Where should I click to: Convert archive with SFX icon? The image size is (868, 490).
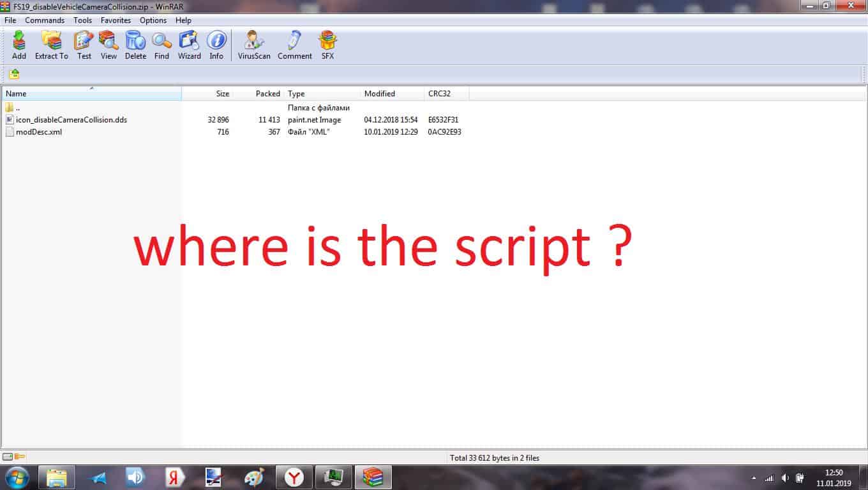[327, 45]
